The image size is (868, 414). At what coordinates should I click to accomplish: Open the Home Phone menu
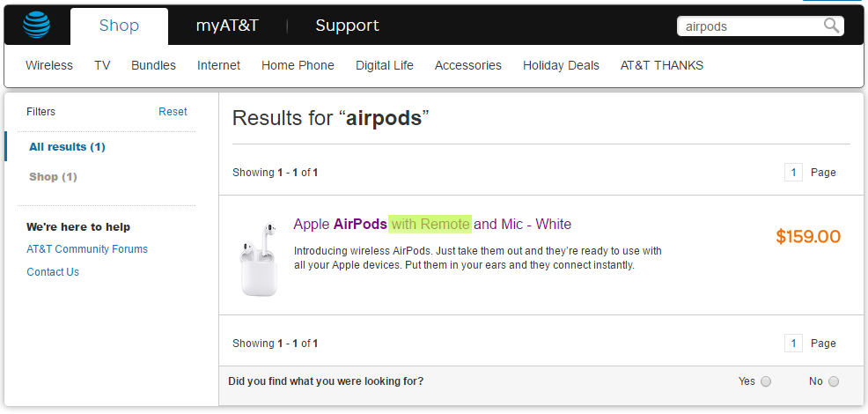coord(298,65)
